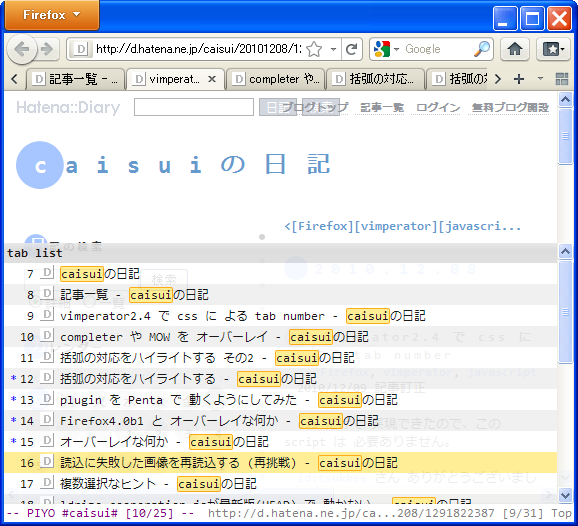Select row 11 括弧の対応 その2

point(281,358)
